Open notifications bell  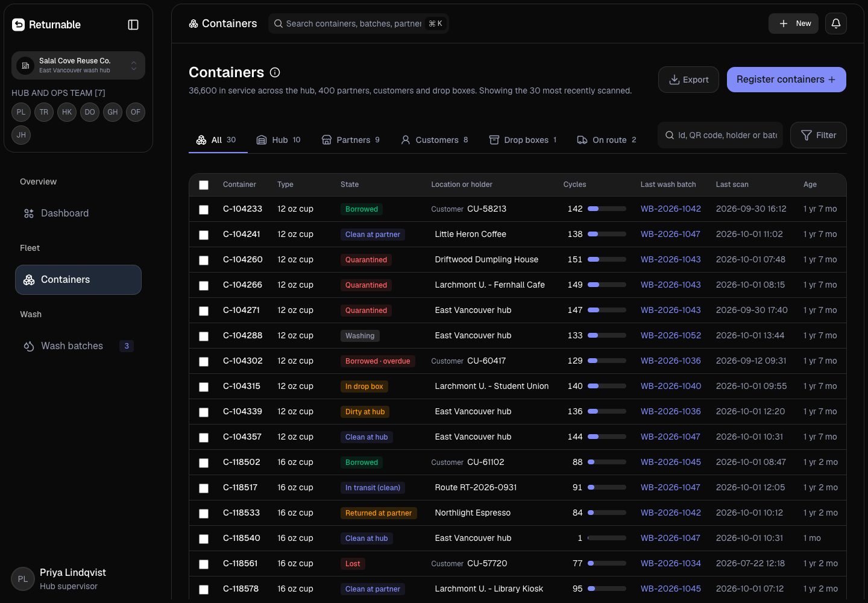(836, 24)
